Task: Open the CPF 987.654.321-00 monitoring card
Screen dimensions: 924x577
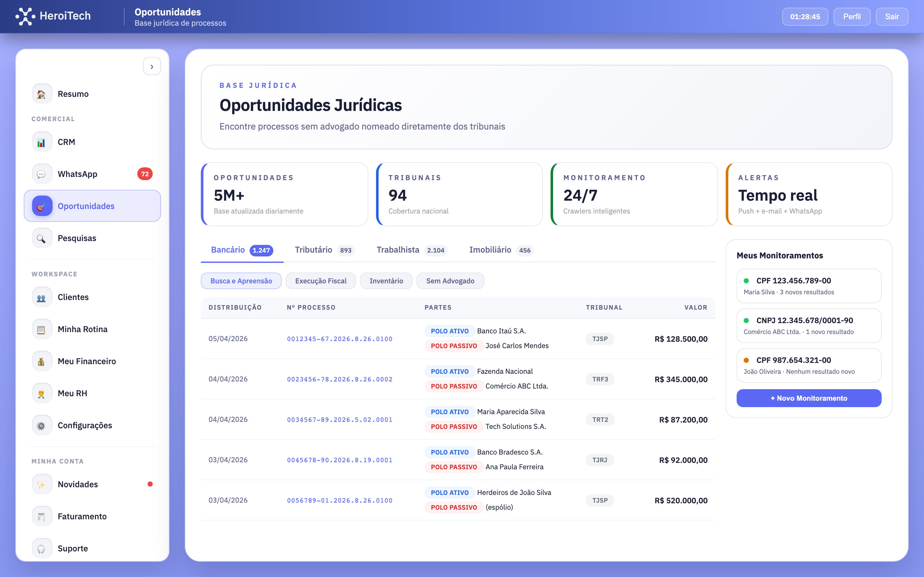Action: pos(808,365)
